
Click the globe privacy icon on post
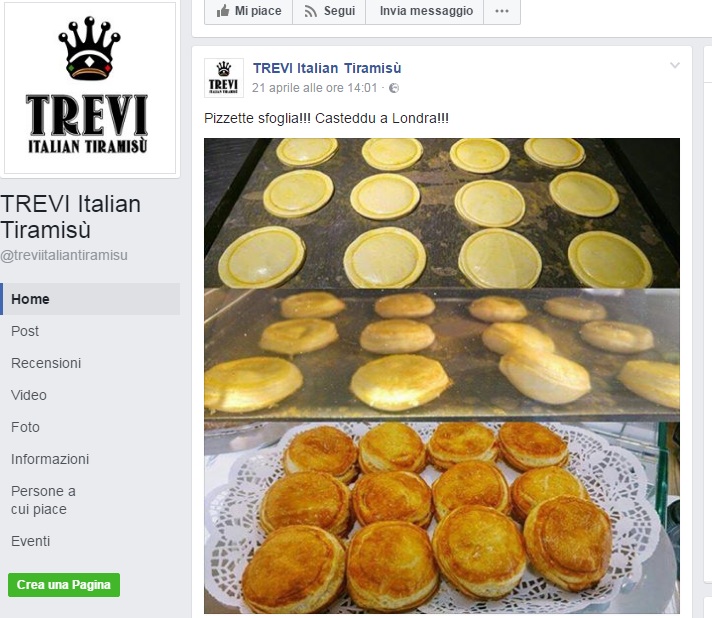click(394, 88)
